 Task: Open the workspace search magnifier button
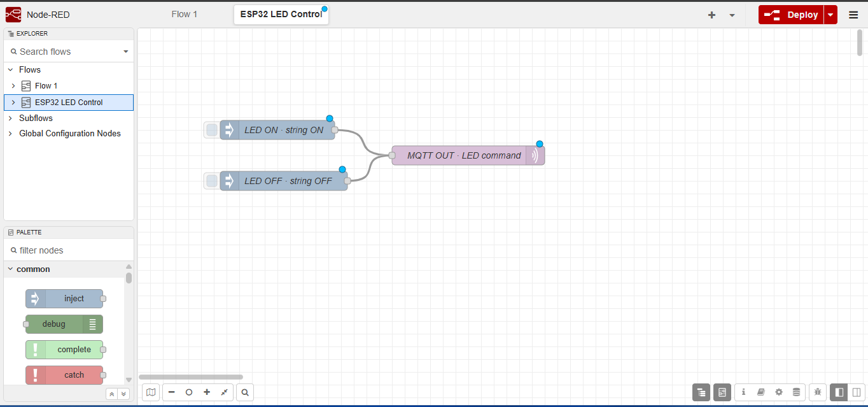pyautogui.click(x=245, y=392)
